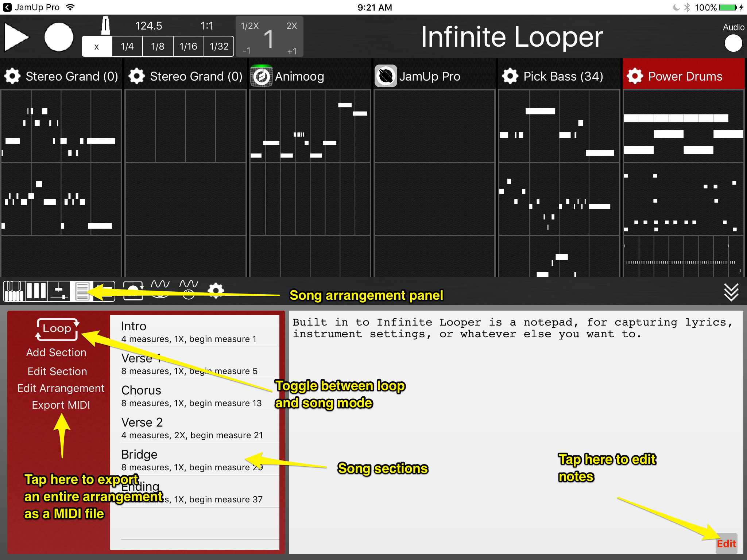This screenshot has width=747, height=560.
Task: Tap the Bluetooth status icon
Action: [x=687, y=7]
